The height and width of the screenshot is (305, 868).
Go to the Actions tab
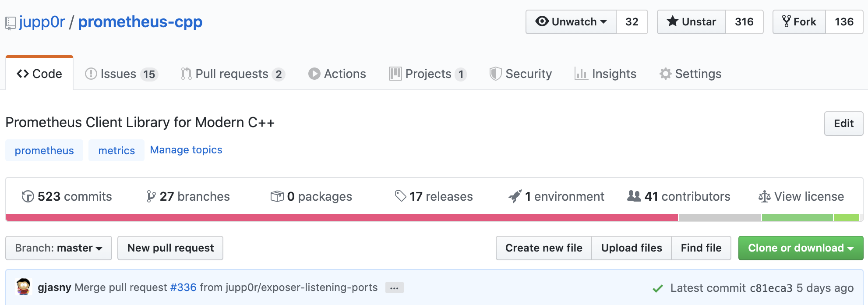pyautogui.click(x=337, y=74)
